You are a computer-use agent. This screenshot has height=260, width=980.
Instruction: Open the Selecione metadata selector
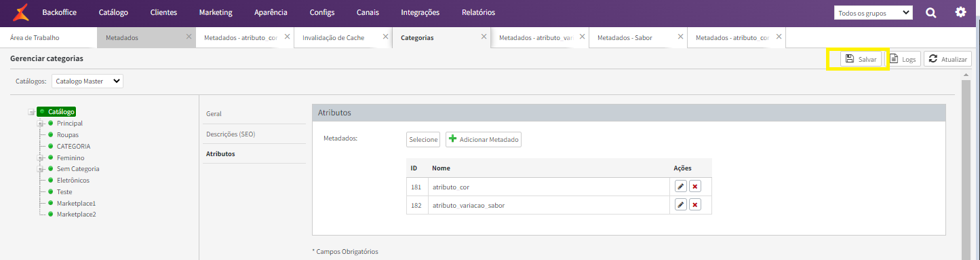(423, 139)
